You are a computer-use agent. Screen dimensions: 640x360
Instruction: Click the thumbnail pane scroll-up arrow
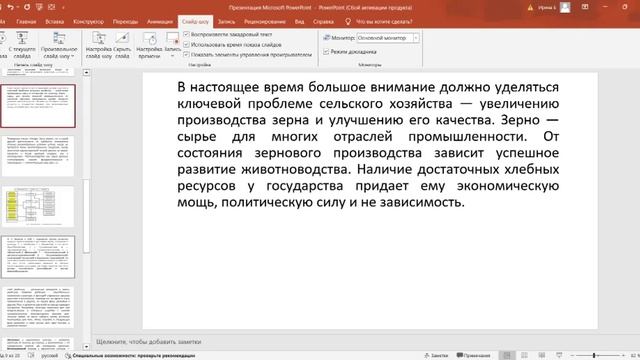(86, 73)
